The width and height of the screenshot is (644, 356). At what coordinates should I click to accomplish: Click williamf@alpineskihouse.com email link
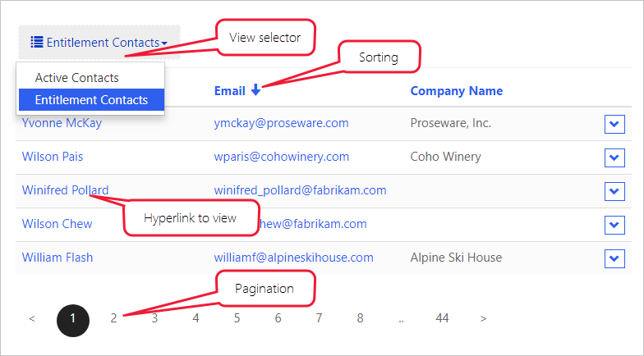coord(293,258)
